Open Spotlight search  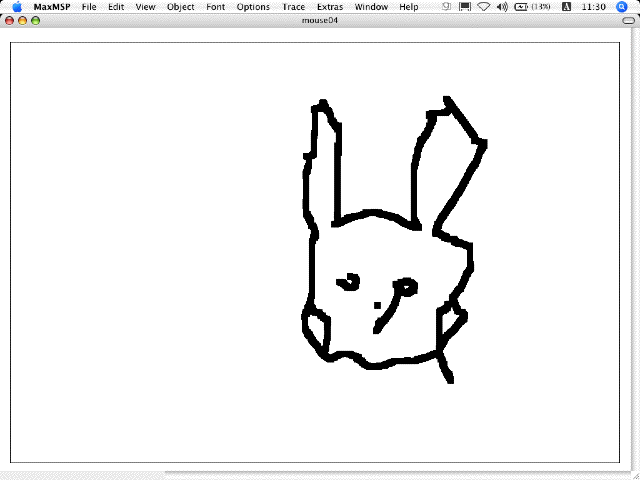coord(622,7)
